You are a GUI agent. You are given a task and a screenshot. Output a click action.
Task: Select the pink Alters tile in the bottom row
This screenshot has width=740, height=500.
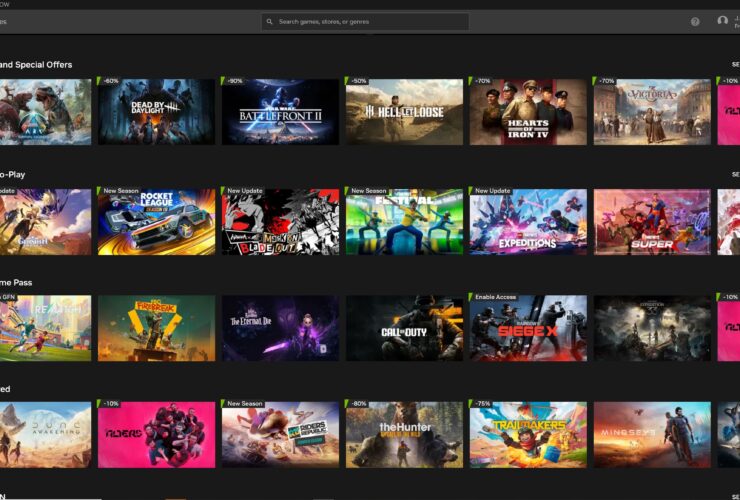pos(156,435)
